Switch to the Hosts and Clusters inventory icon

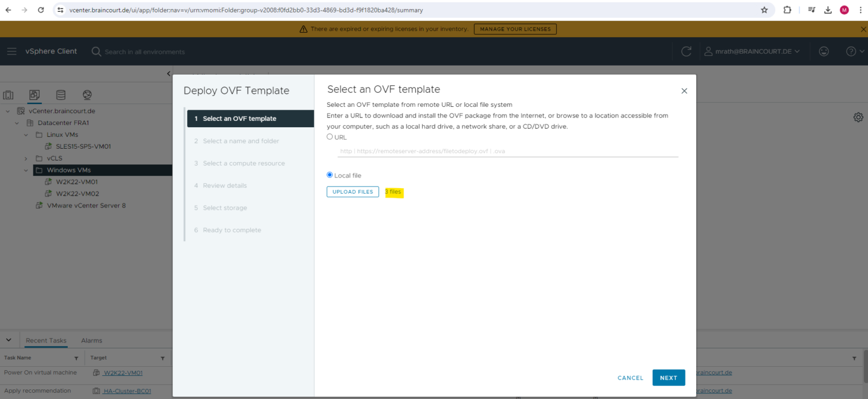(8, 95)
